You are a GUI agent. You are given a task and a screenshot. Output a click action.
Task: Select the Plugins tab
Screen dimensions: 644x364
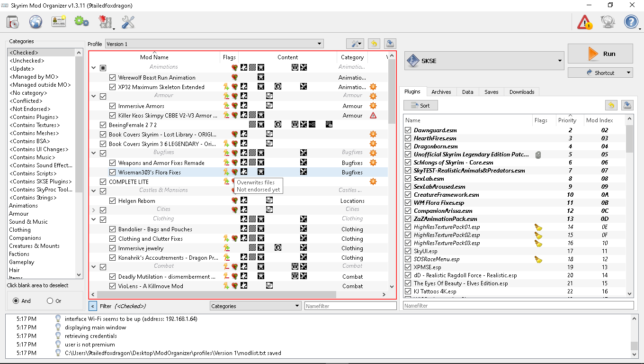click(x=412, y=91)
